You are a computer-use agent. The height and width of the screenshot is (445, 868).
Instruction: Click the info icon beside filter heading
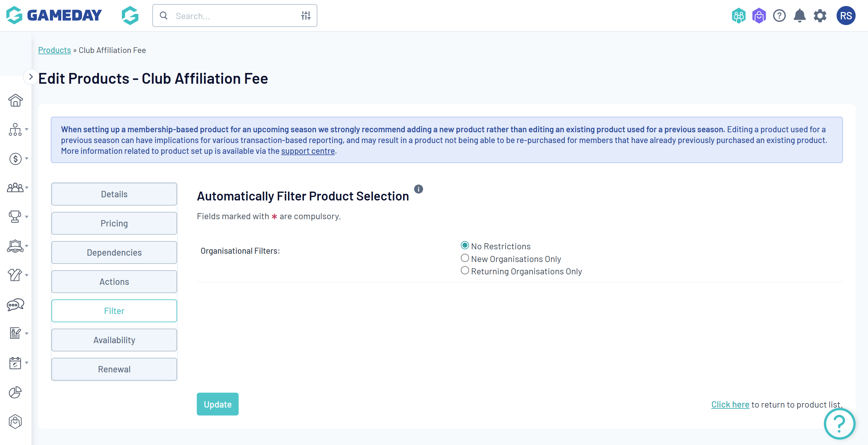[418, 189]
